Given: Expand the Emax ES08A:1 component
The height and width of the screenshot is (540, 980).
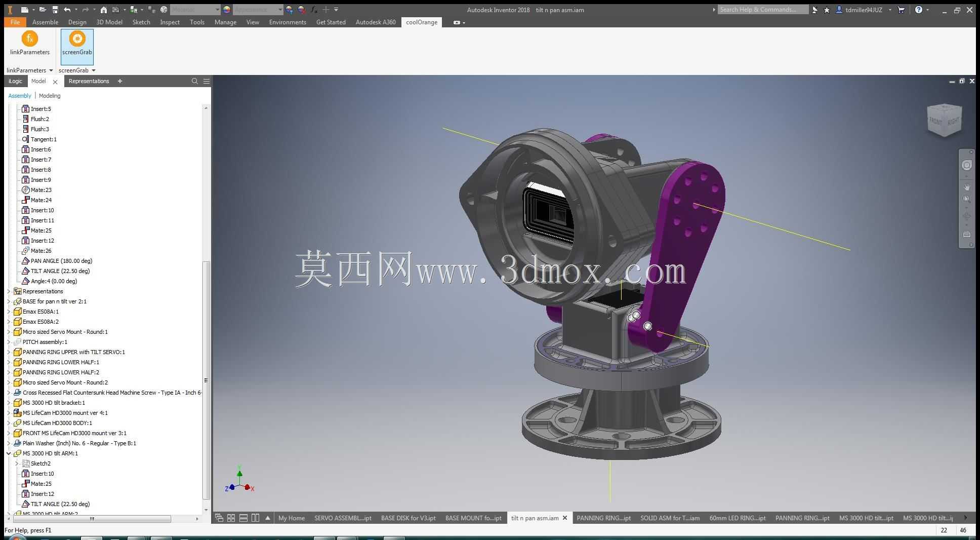Looking at the screenshot, I should pyautogui.click(x=9, y=312).
